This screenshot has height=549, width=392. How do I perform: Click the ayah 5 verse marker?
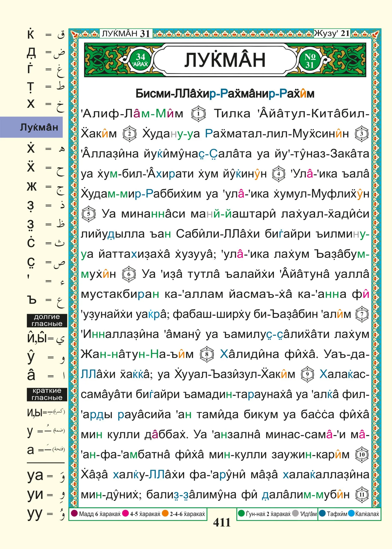(x=88, y=214)
